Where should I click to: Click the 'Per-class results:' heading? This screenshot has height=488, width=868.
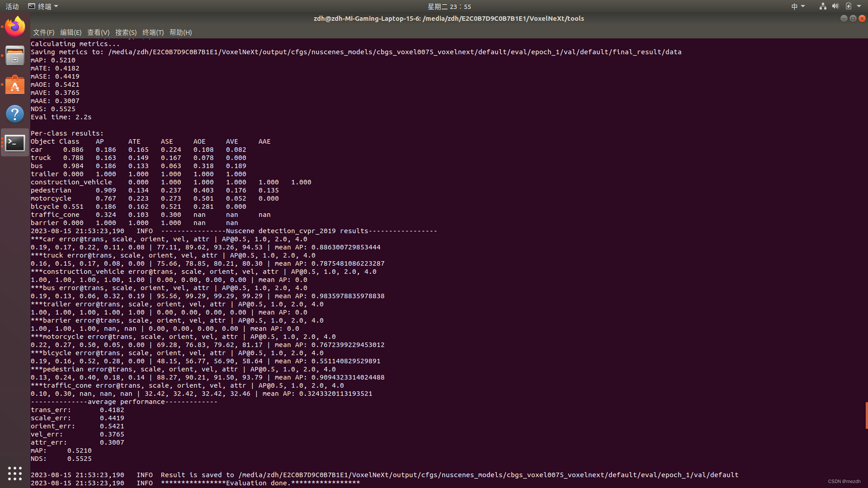(x=67, y=133)
